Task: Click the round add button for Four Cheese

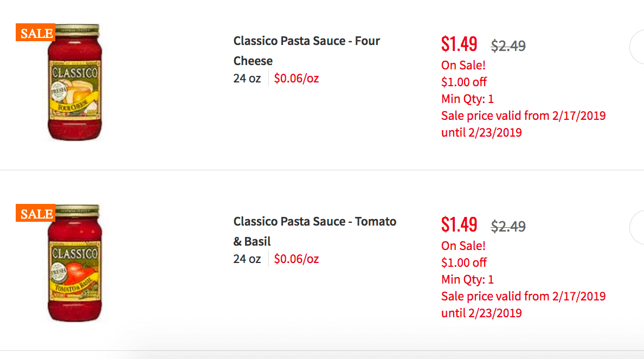Action: pyautogui.click(x=637, y=47)
